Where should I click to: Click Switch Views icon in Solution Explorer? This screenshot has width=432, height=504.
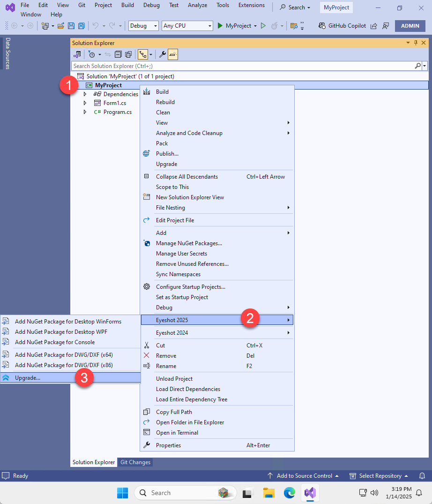tap(77, 54)
